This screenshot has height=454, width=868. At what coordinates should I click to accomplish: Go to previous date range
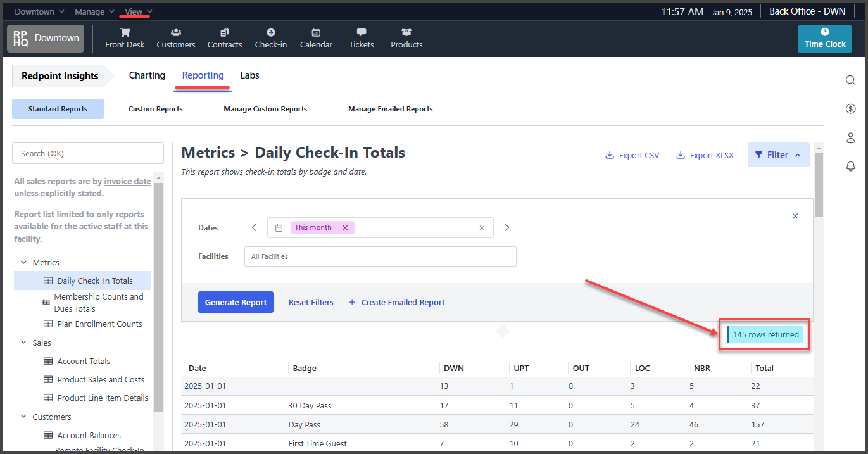(x=254, y=228)
